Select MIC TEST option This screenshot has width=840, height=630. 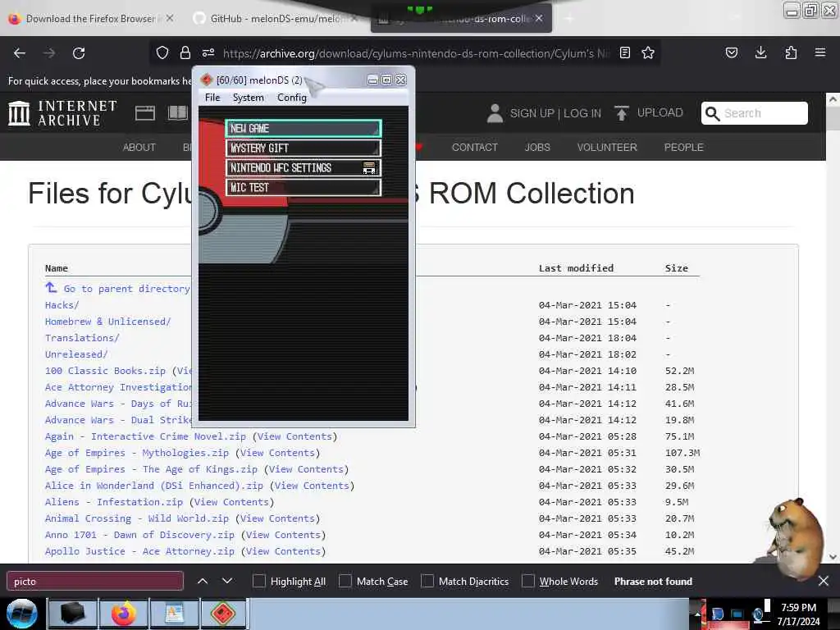point(304,188)
